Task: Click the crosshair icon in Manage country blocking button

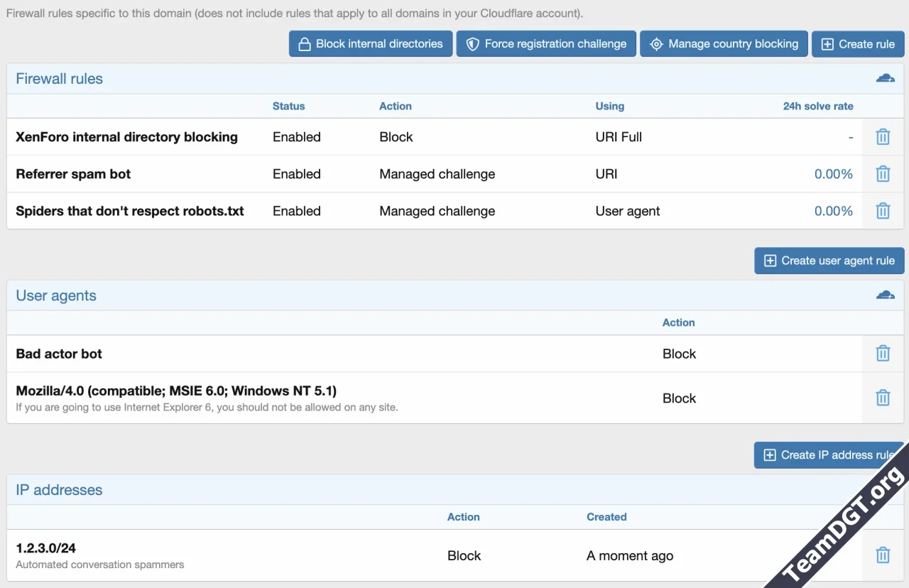Action: point(655,43)
